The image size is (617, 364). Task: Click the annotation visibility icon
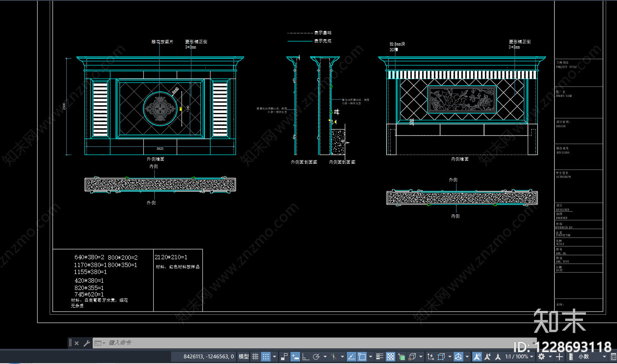pos(477,357)
